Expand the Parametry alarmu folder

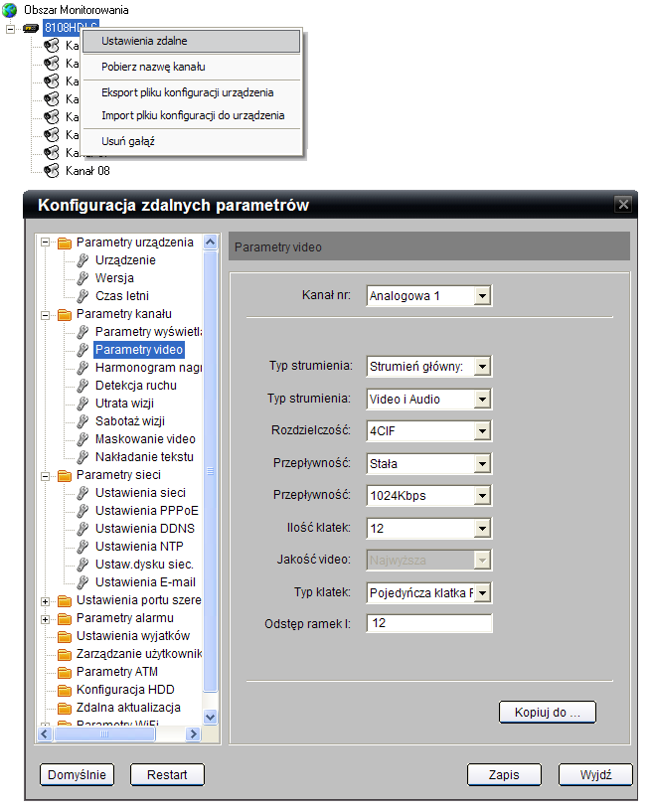pos(46,619)
